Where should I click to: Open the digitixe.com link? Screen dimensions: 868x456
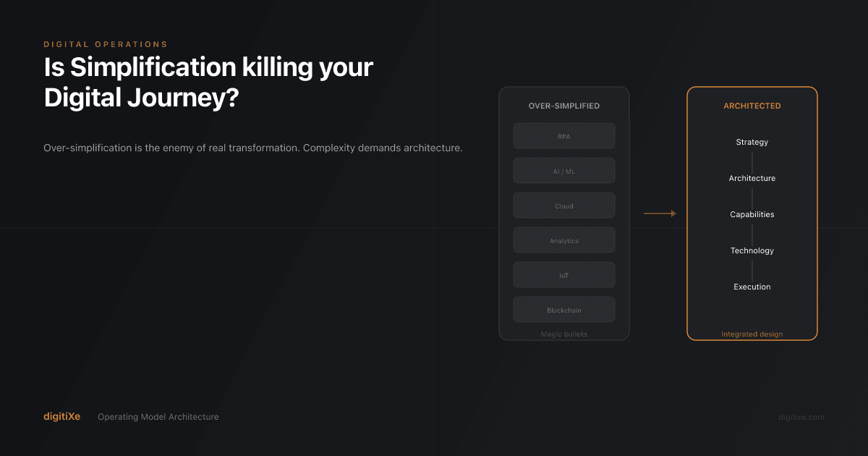pos(801,417)
